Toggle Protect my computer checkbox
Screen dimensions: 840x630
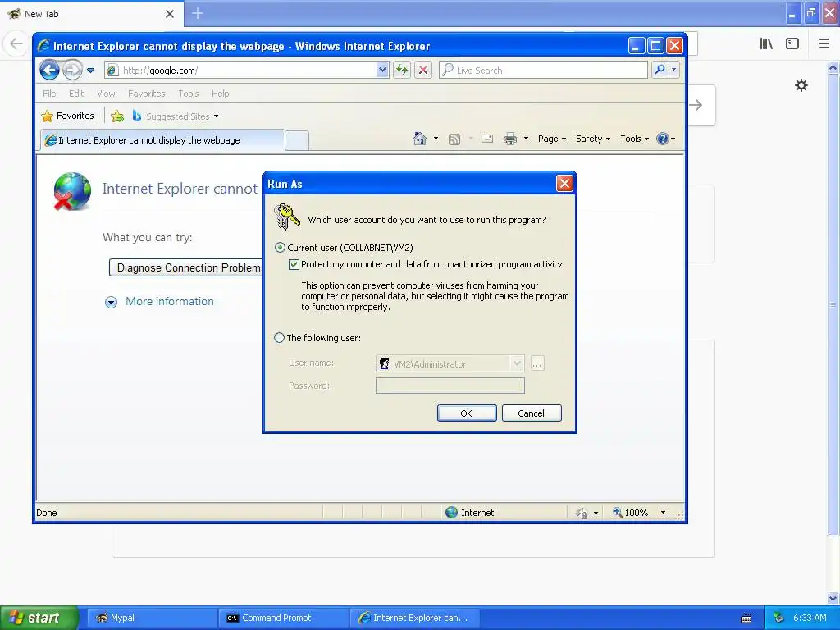point(294,264)
